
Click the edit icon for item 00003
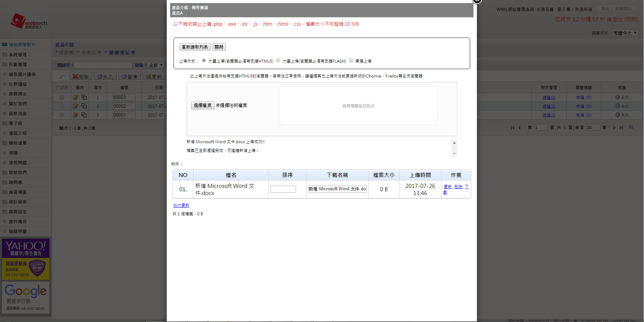click(x=75, y=98)
